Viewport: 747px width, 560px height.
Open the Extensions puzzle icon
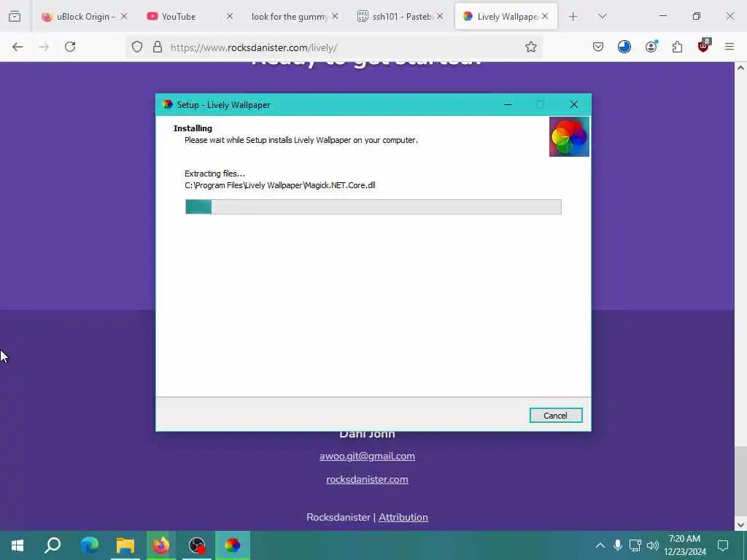click(x=677, y=47)
